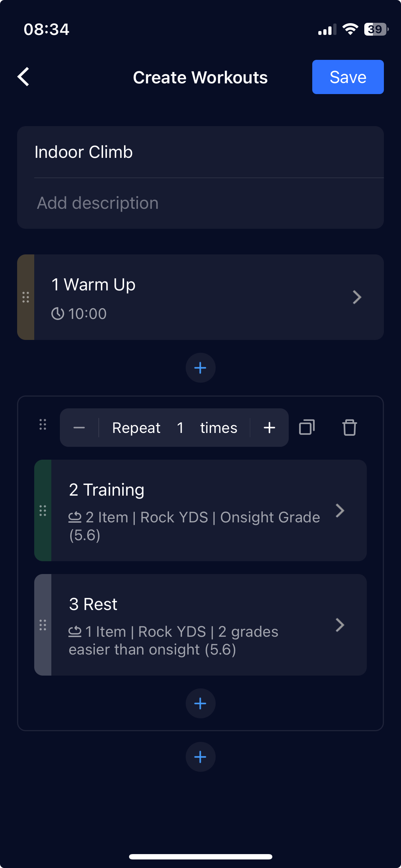
Task: Select the repeat count number 1
Action: pyautogui.click(x=180, y=428)
